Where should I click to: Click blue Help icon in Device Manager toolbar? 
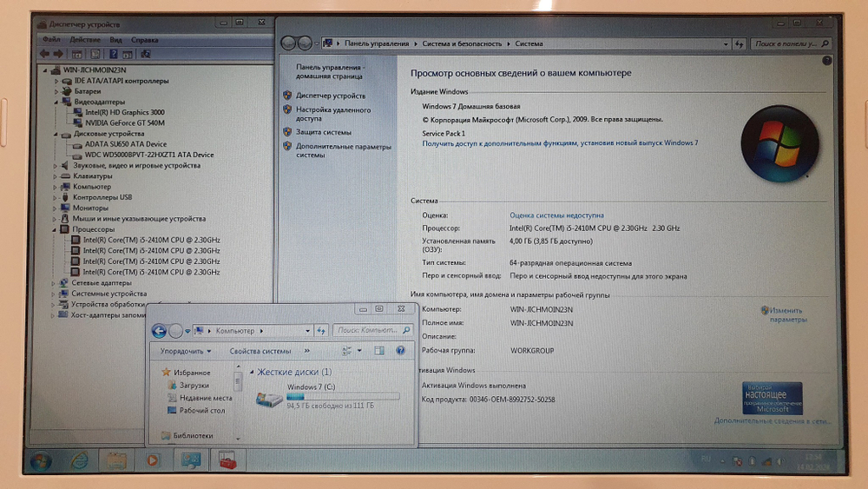(113, 54)
